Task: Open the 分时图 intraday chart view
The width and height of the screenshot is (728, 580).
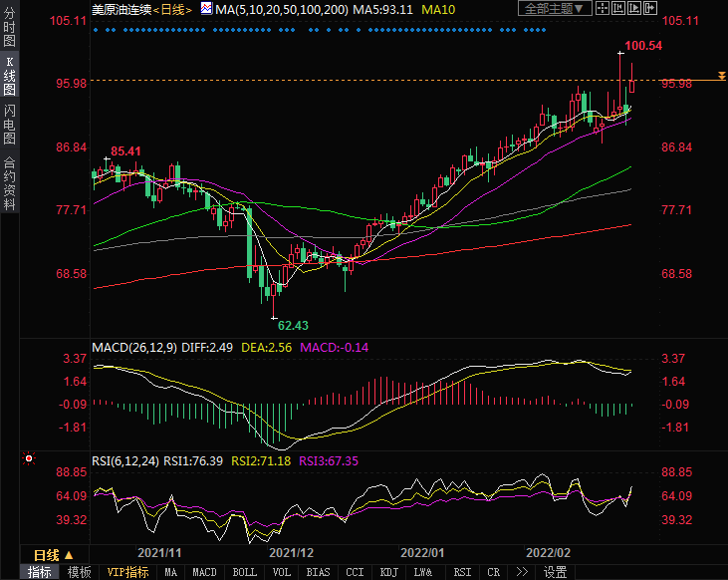Action: [x=9, y=28]
